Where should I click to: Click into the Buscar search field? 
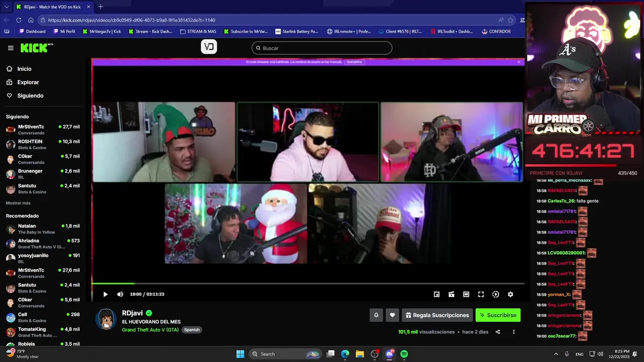(x=322, y=48)
